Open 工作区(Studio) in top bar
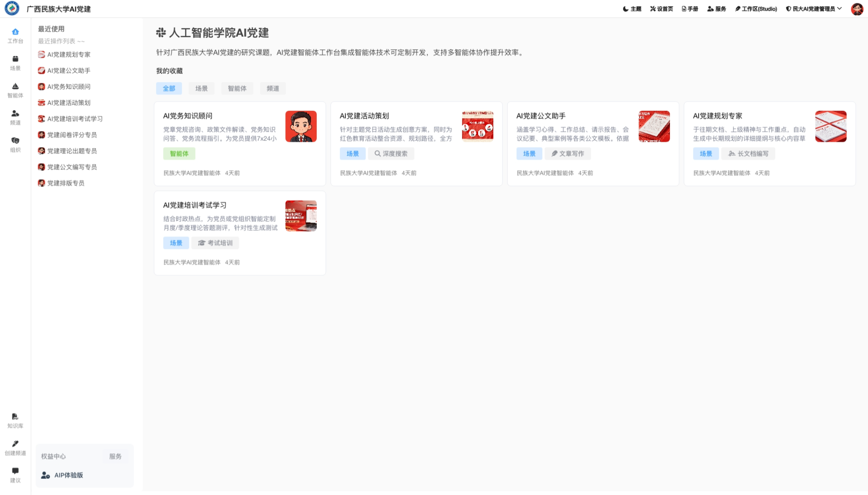This screenshot has width=868, height=495. (x=755, y=9)
